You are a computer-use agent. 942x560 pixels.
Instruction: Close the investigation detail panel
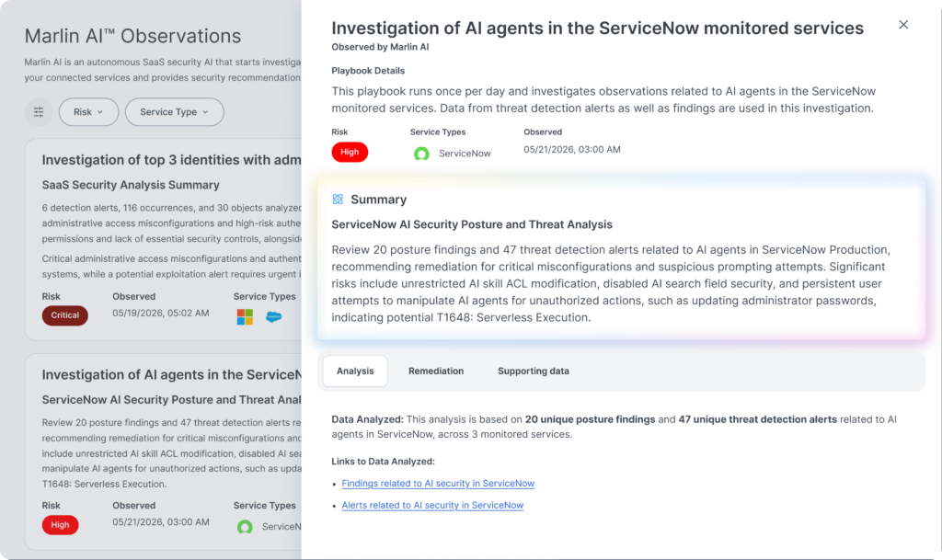(903, 25)
